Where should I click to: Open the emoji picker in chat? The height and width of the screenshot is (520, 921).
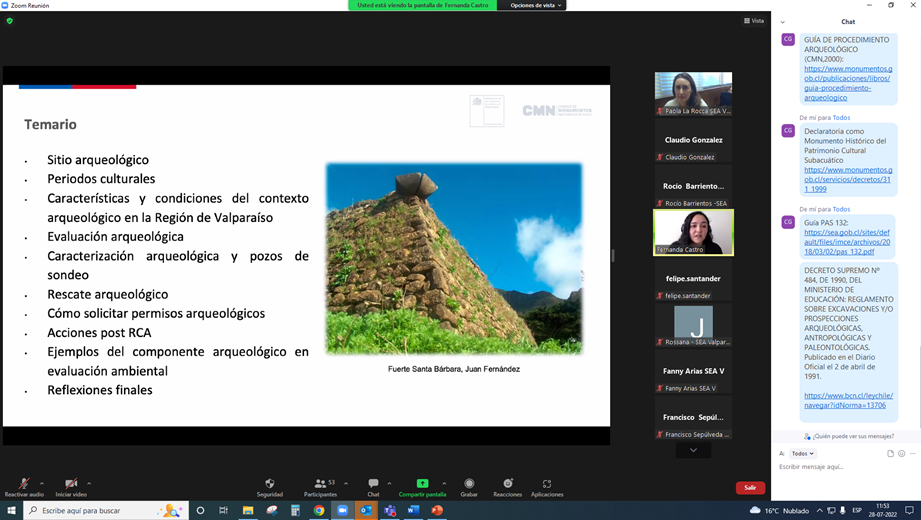point(901,453)
